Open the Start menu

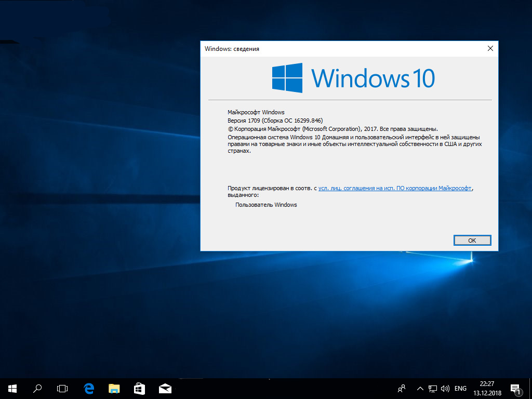point(12,389)
